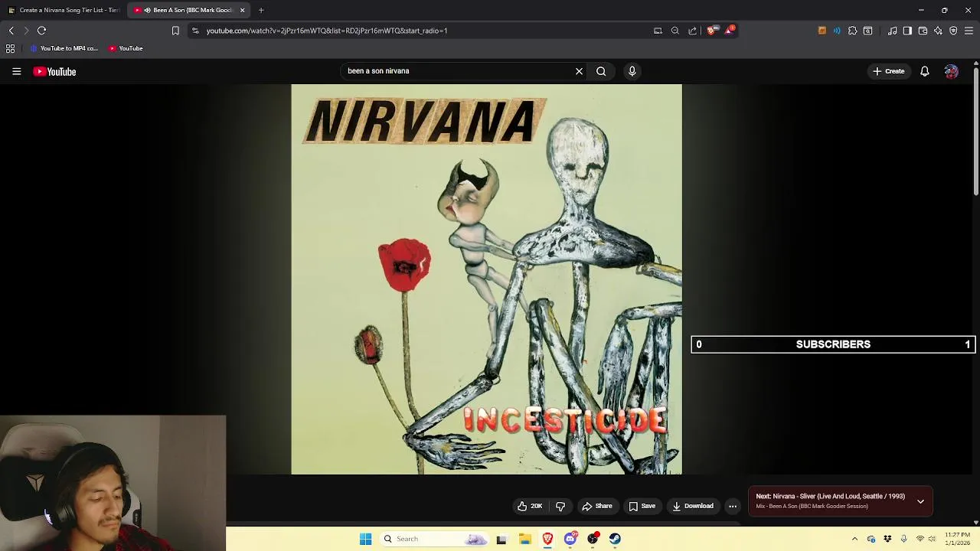
Task: Open the YouTube bookmark
Action: (126, 48)
